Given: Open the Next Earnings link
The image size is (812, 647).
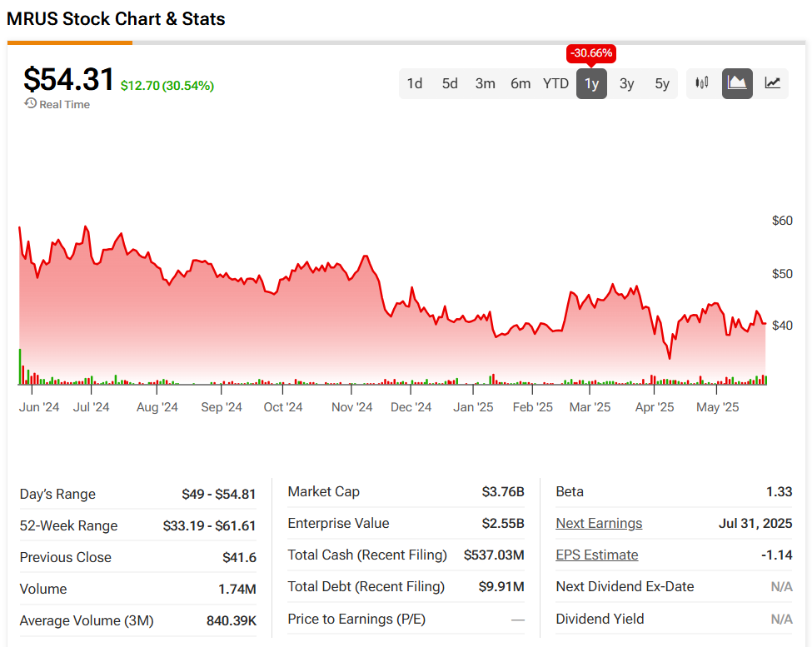Looking at the screenshot, I should pos(599,523).
